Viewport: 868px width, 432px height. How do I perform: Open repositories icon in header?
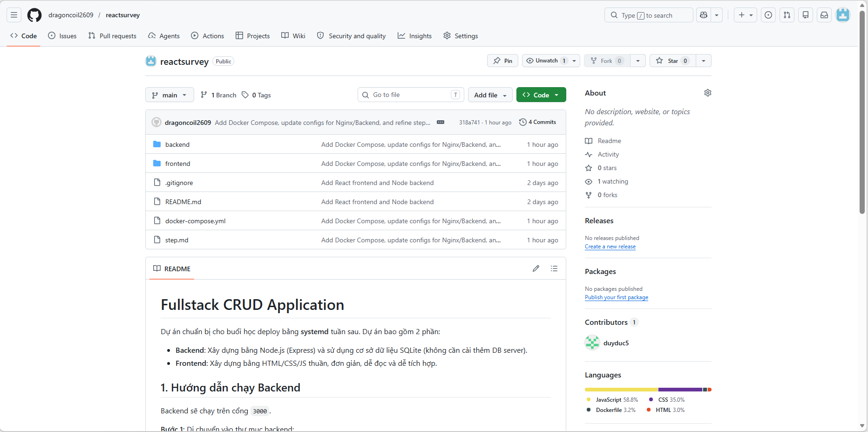tap(806, 15)
